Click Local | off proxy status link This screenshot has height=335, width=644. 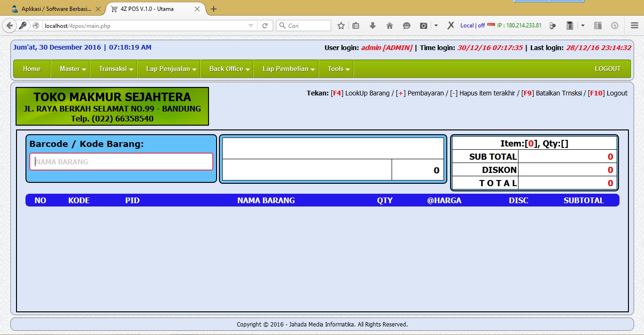473,26
